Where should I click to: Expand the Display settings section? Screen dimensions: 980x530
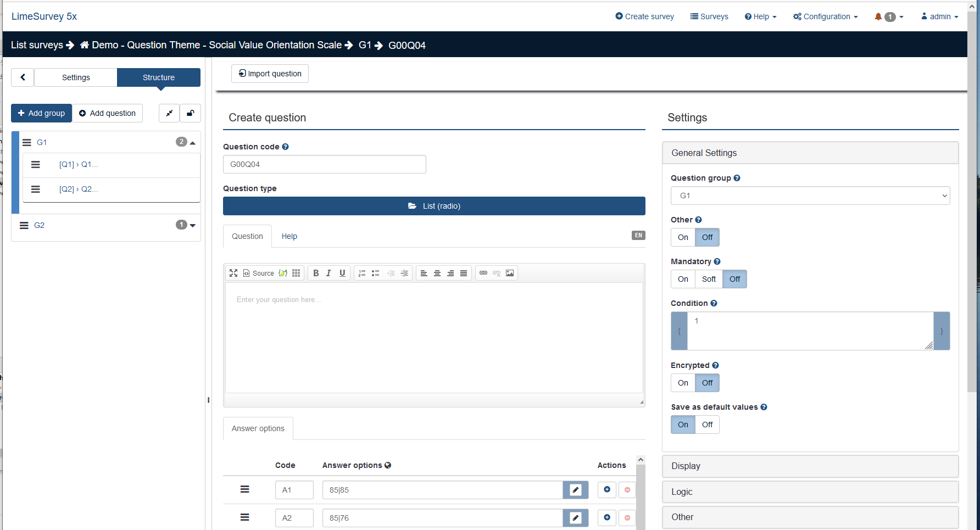pos(810,466)
